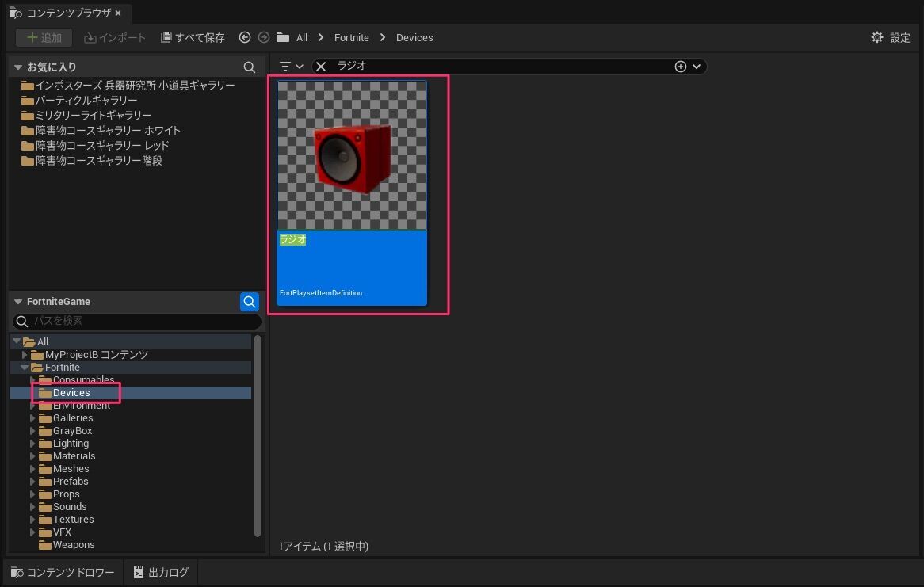
Task: Open the 出力ログ tab
Action: [161, 572]
